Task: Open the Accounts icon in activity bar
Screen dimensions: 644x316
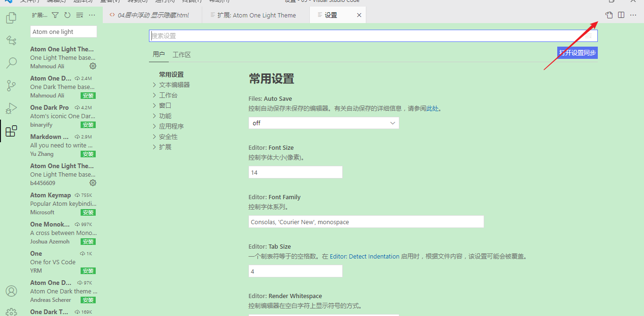Action: (x=11, y=291)
